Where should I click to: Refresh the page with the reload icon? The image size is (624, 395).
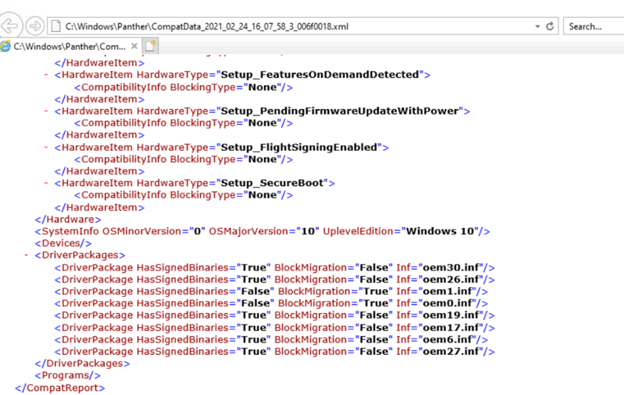[550, 26]
